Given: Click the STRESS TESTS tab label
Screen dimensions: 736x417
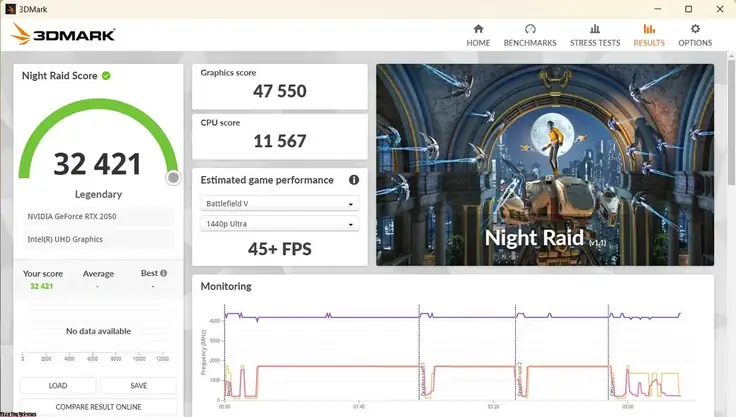Looking at the screenshot, I should (595, 43).
